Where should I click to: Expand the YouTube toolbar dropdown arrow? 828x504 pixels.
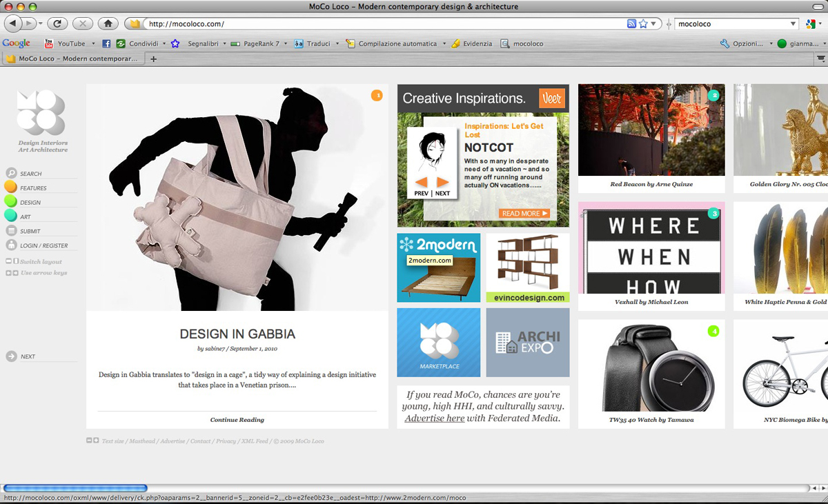[93, 43]
